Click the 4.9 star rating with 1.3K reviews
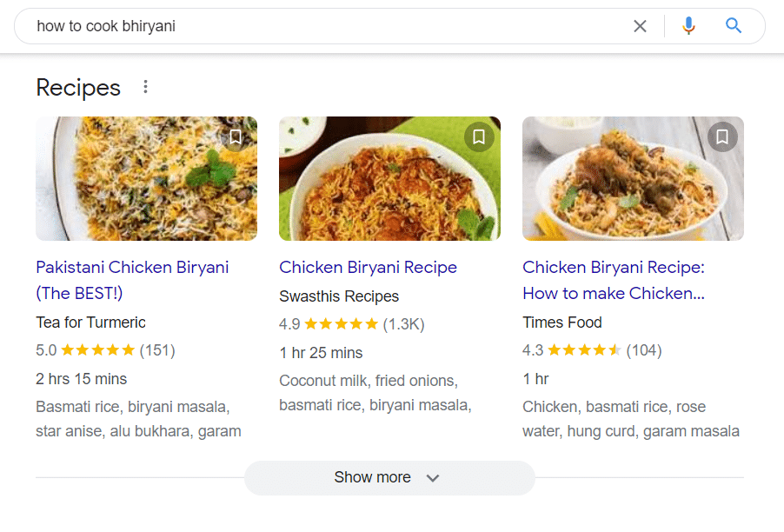The image size is (784, 532). pos(351,324)
